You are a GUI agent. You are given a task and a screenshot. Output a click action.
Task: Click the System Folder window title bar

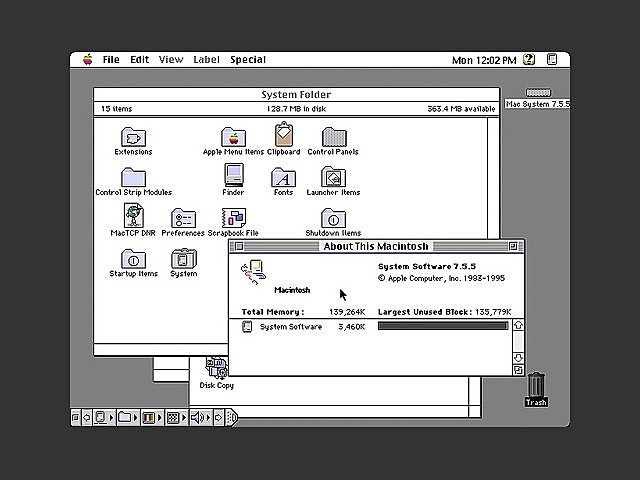[x=296, y=94]
